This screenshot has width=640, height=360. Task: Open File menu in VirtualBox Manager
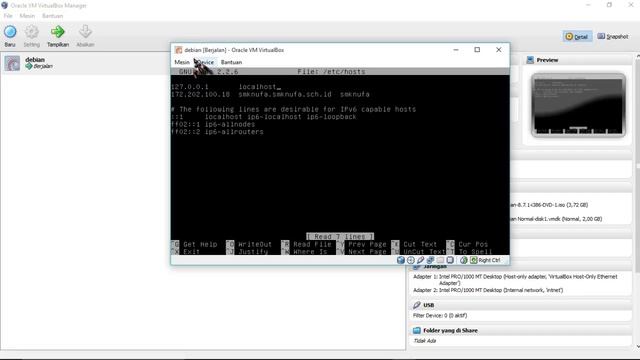pyautogui.click(x=8, y=16)
